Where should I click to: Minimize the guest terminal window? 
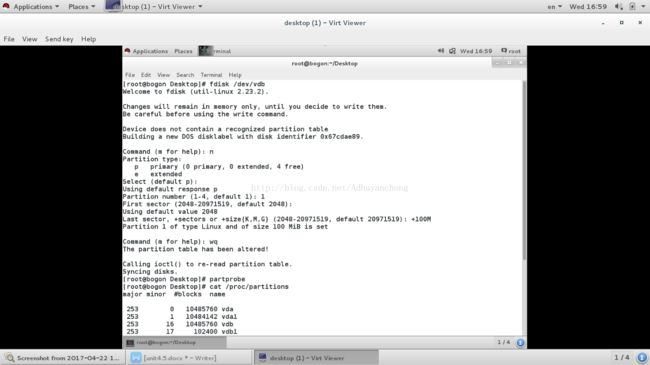coord(497,63)
